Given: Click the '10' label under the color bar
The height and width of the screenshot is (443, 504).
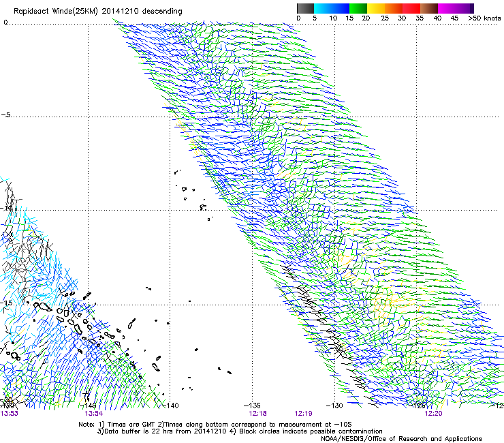Looking at the screenshot, I should (333, 18).
